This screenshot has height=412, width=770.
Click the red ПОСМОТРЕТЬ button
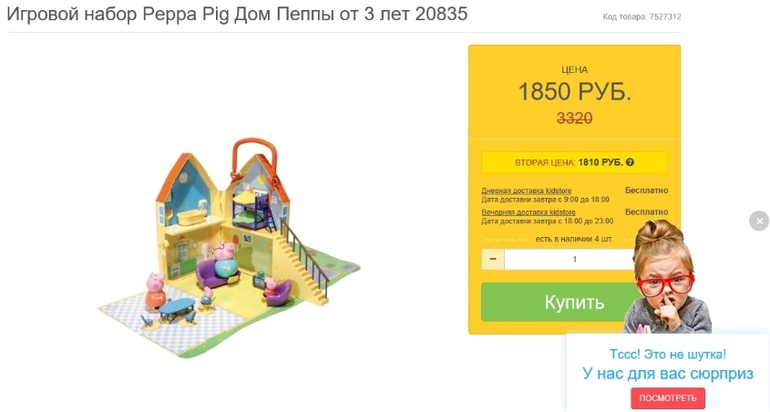[668, 398]
